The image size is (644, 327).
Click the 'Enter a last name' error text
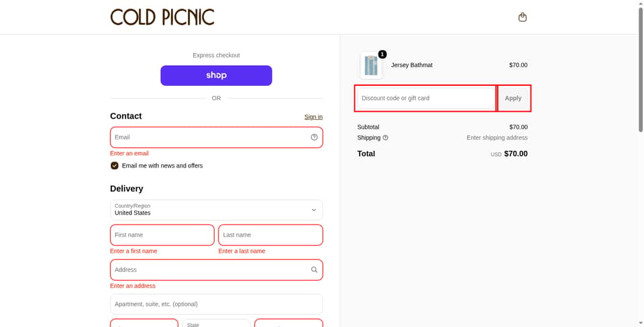click(x=242, y=251)
